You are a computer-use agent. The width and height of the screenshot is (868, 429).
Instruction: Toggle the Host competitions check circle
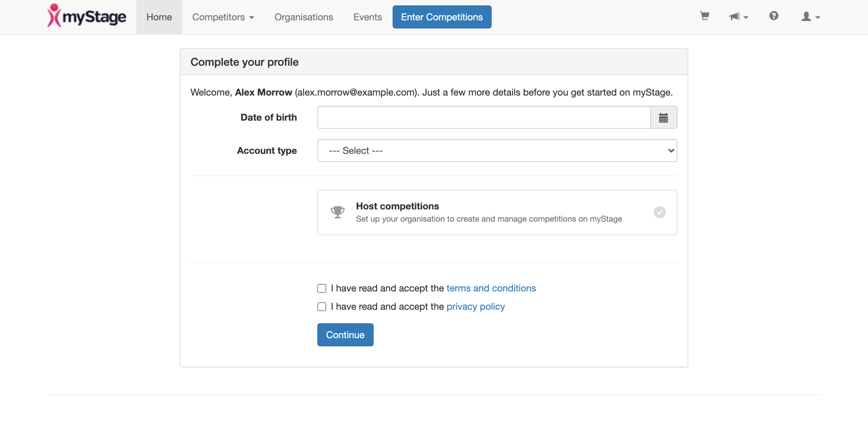(x=660, y=212)
